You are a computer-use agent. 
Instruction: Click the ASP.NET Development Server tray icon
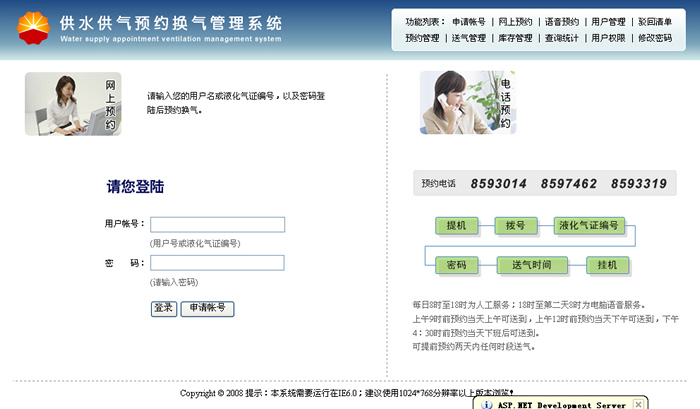[487, 405]
